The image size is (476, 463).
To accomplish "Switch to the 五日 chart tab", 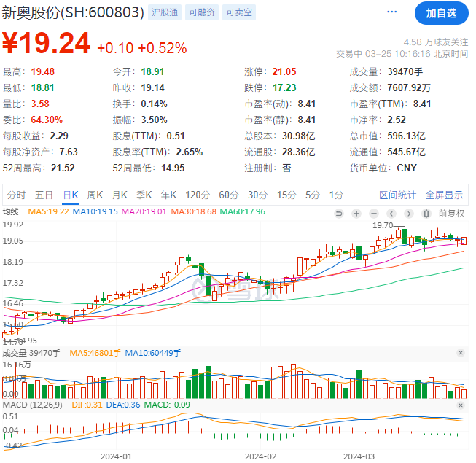I will (44, 195).
